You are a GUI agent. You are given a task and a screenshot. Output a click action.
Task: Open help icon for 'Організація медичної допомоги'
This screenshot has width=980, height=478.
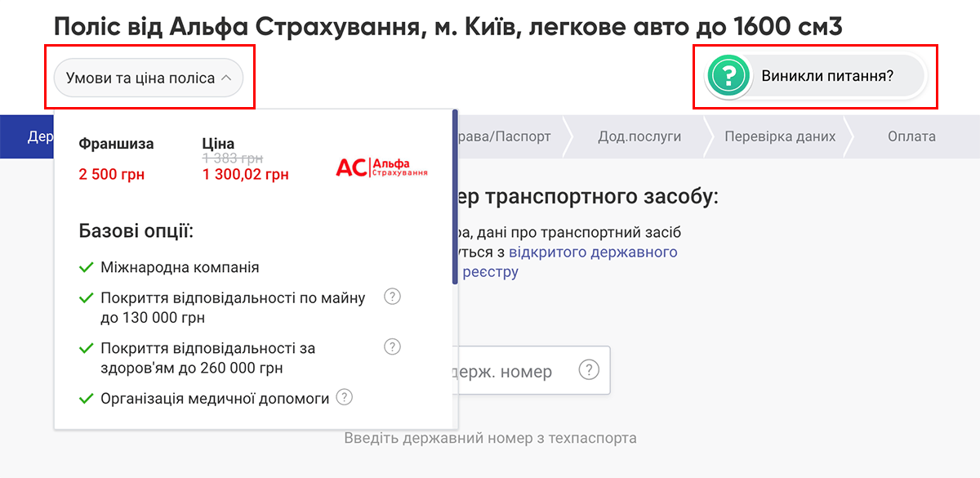(x=345, y=397)
